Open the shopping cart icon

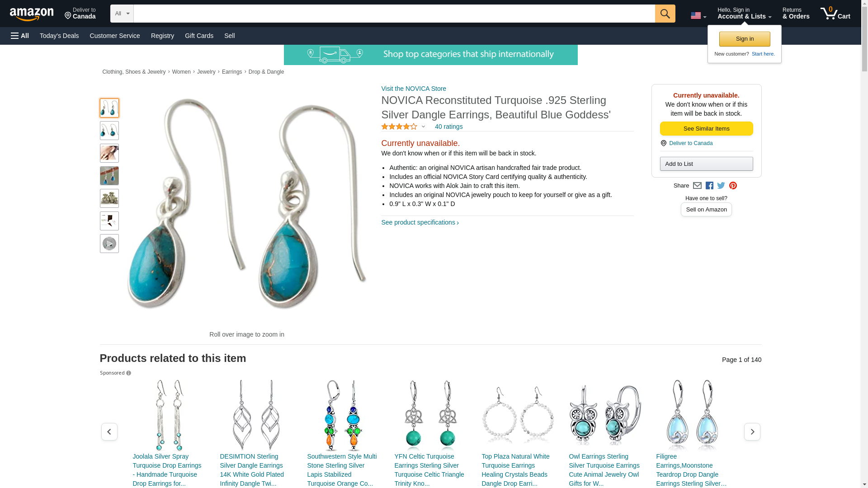pyautogui.click(x=835, y=14)
